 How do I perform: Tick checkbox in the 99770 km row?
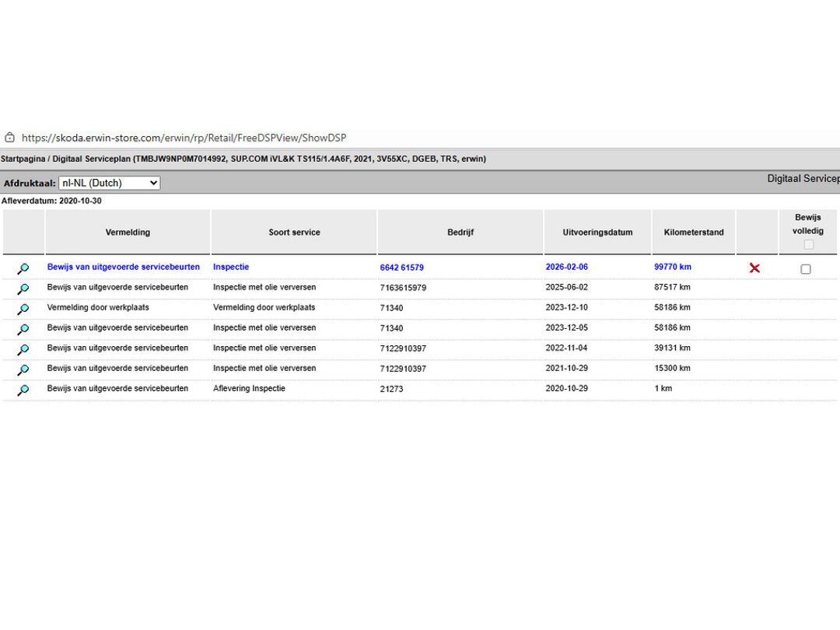[x=806, y=269]
